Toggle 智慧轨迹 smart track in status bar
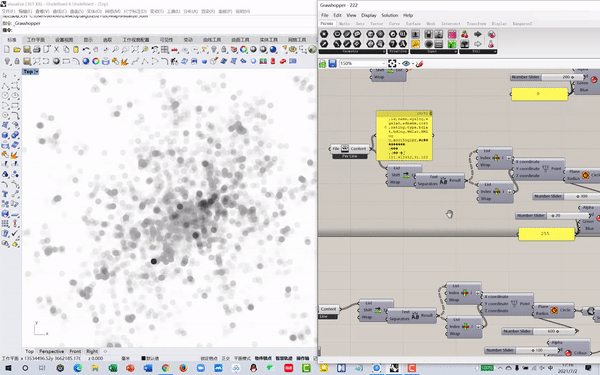600x375 pixels. (x=283, y=359)
